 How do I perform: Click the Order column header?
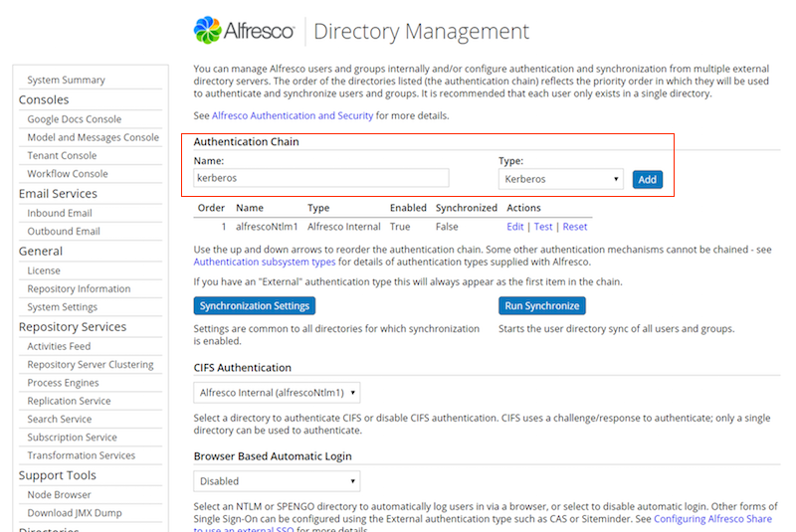click(211, 208)
